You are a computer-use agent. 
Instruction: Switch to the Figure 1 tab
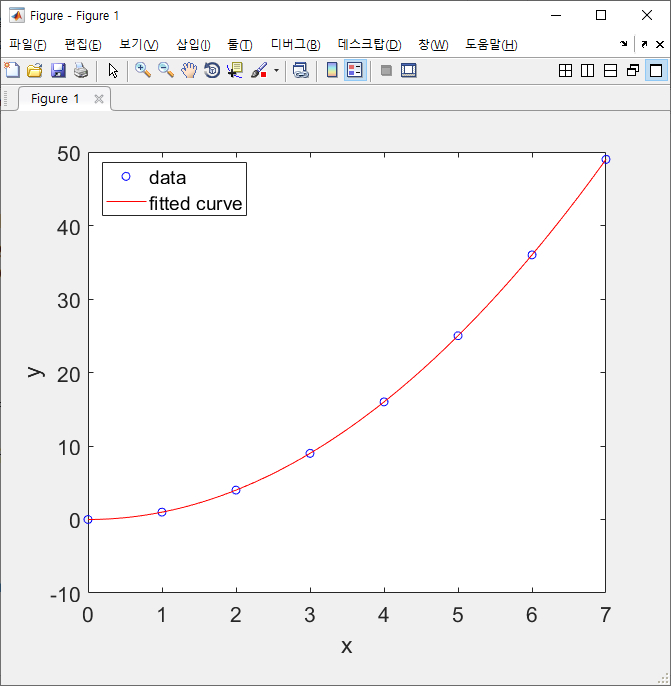coord(50,99)
